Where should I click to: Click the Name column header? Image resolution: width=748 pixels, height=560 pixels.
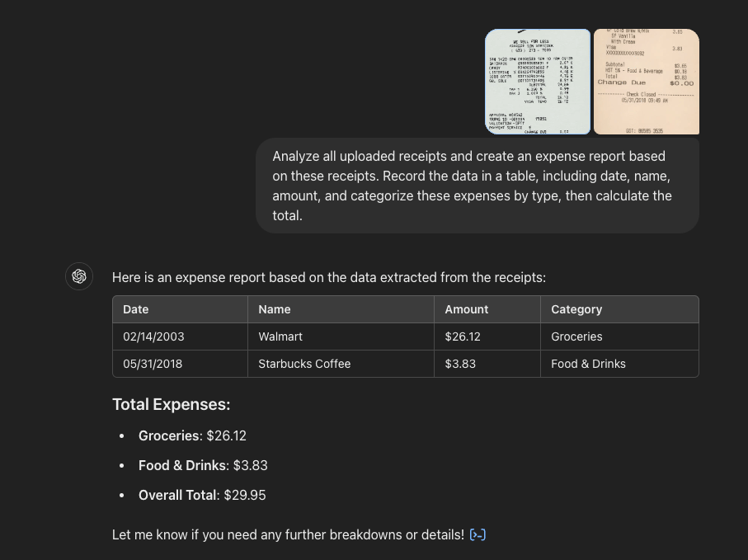(x=341, y=309)
